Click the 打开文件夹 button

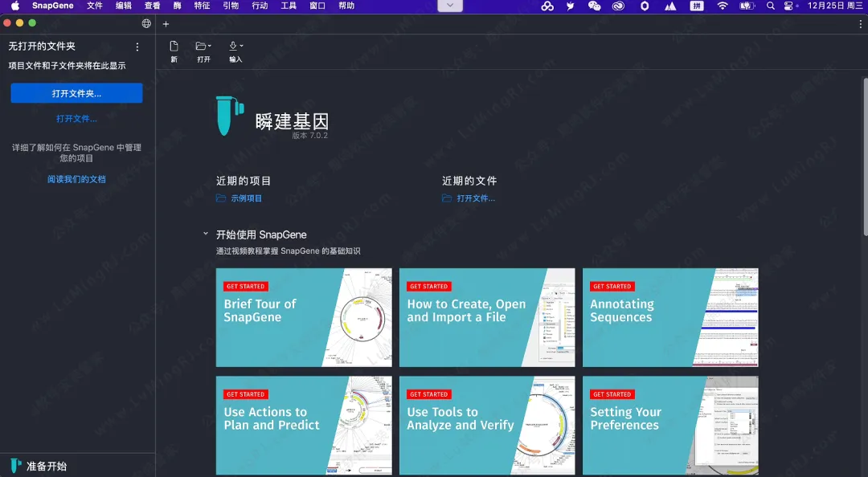(x=76, y=93)
